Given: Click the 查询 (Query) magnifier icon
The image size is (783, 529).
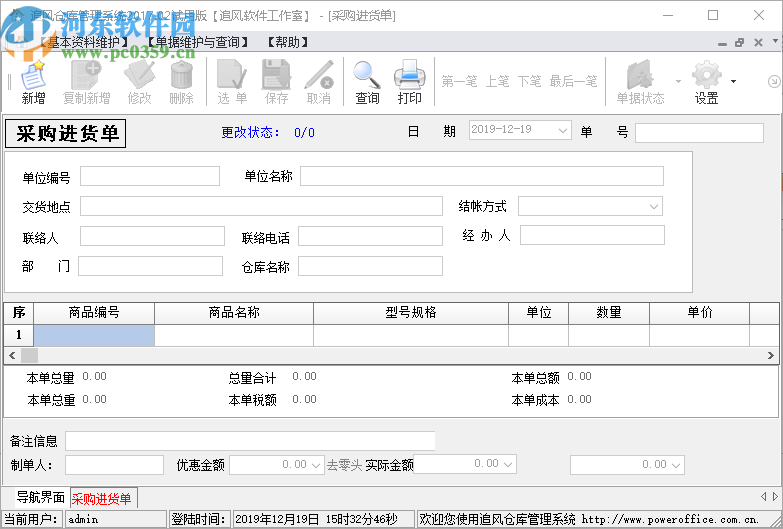Looking at the screenshot, I should coord(367,82).
